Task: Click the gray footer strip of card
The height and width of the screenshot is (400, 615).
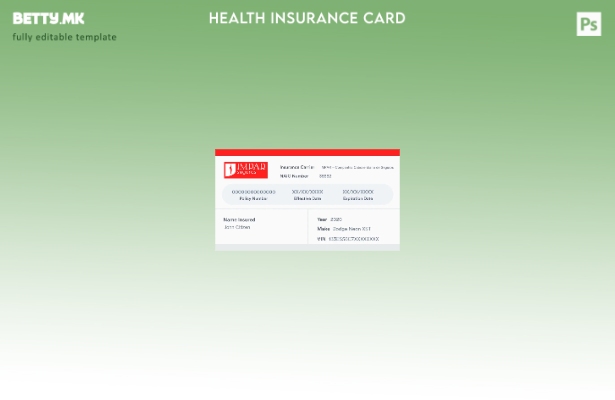Action: click(x=307, y=247)
